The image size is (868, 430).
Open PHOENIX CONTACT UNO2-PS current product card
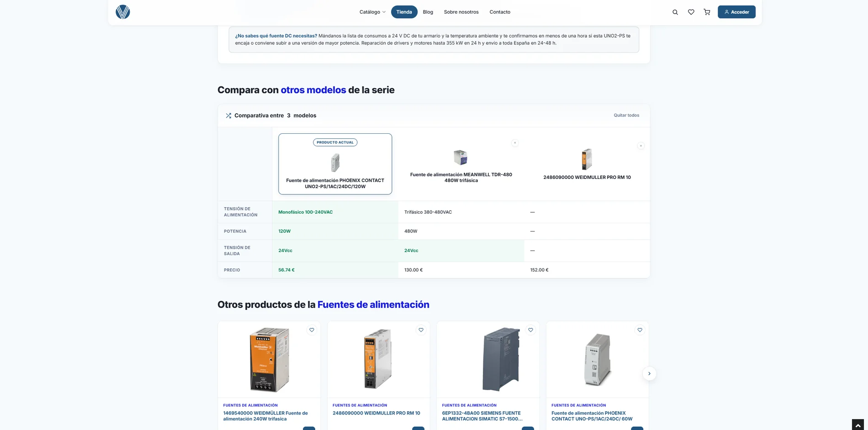[x=335, y=164]
